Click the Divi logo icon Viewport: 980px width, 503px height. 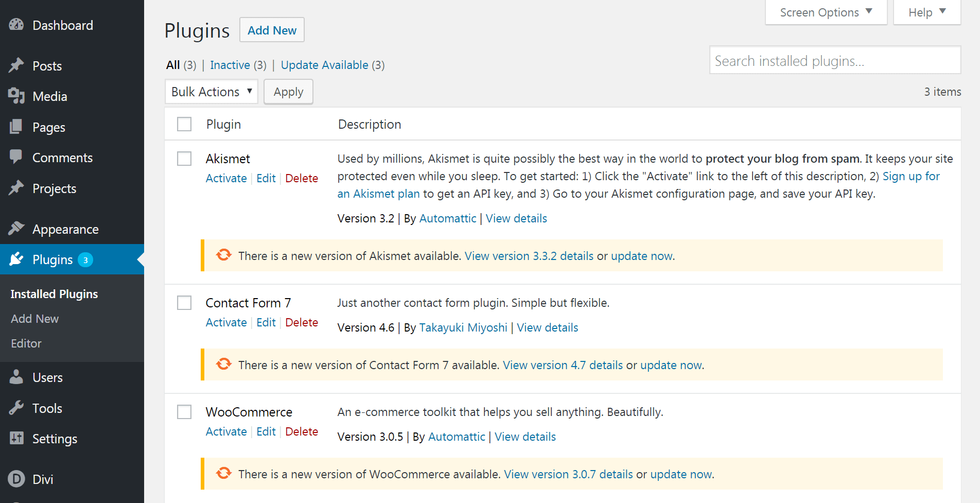[x=16, y=479]
